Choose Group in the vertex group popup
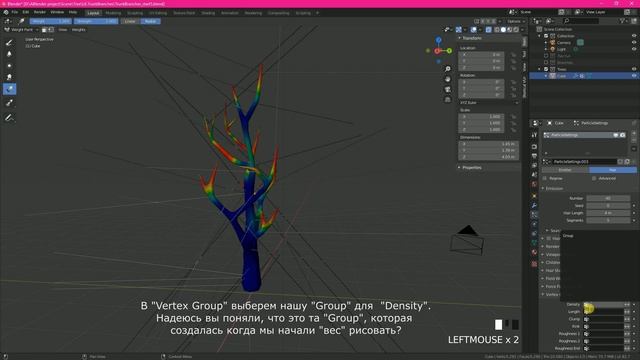The image size is (640, 360). [x=568, y=236]
